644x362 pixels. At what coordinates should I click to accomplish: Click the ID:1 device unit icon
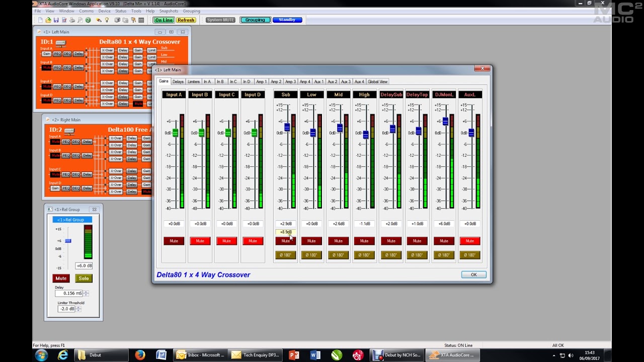point(60,43)
